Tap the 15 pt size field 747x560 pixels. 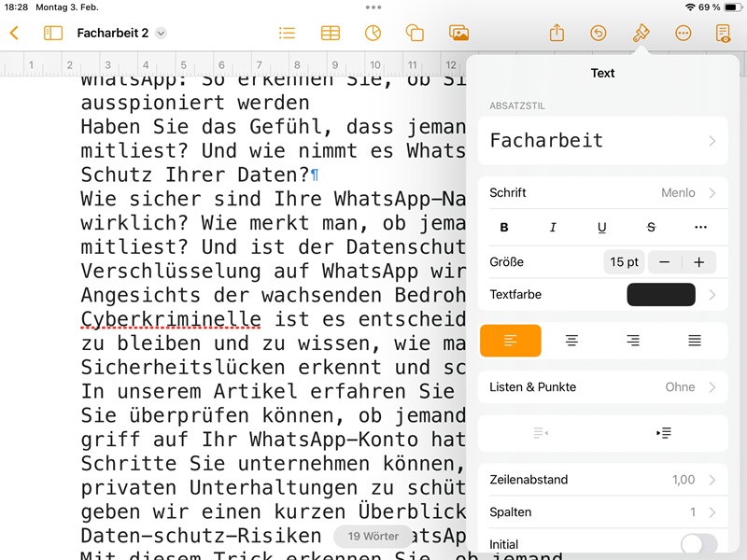[x=624, y=262]
